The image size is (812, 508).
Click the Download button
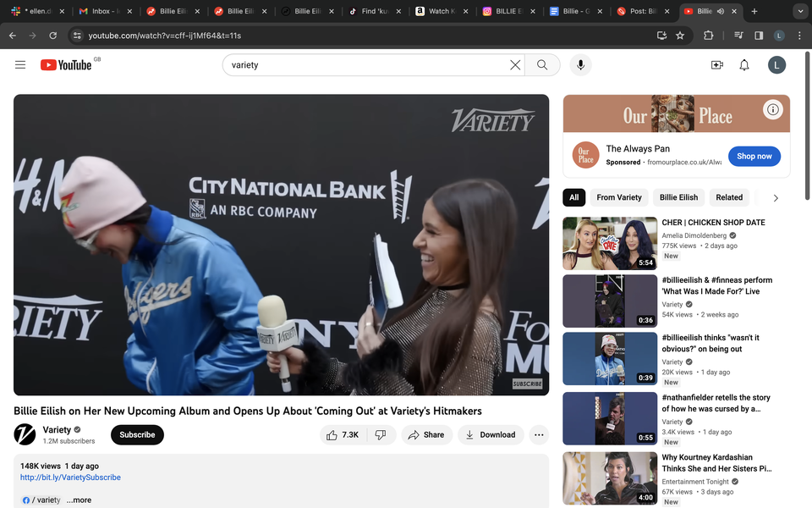coord(491,435)
